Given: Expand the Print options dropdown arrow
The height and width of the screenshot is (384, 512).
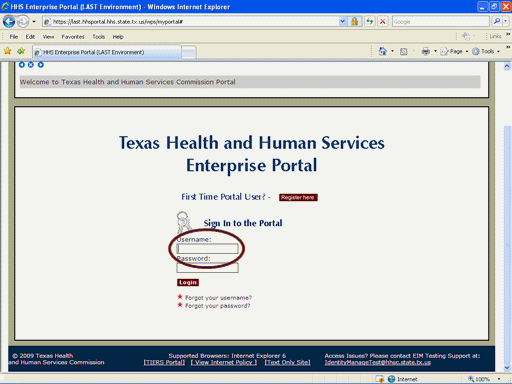Looking at the screenshot, I should pyautogui.click(x=435, y=51).
